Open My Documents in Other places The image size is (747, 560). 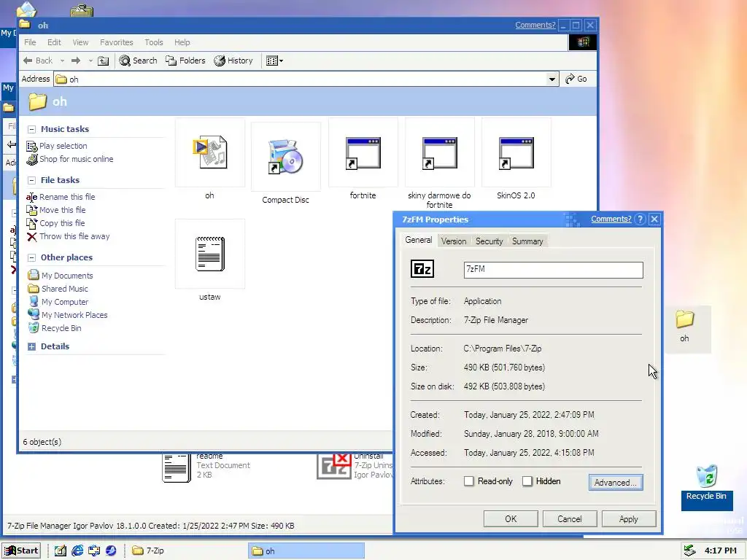(66, 276)
